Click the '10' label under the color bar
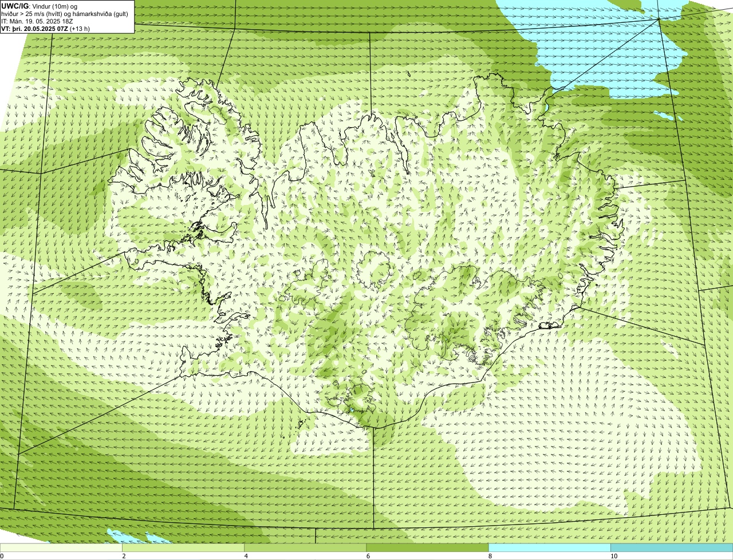 613,556
